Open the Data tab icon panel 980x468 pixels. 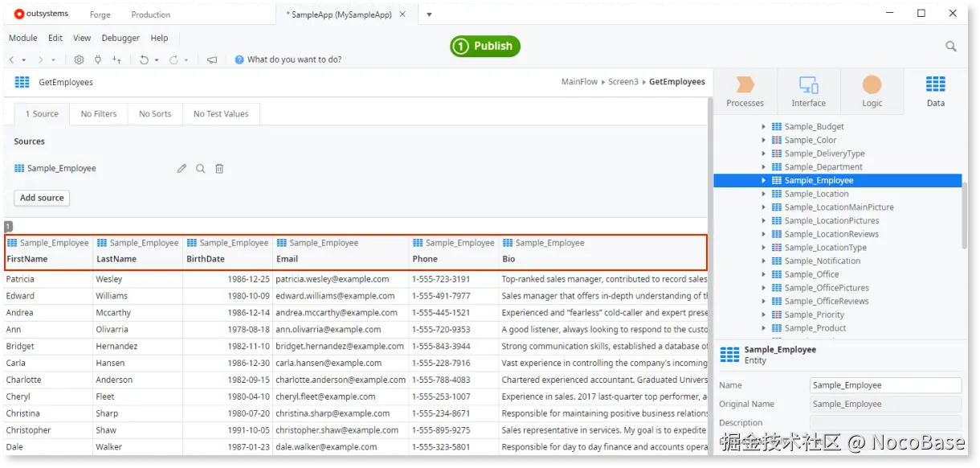click(x=935, y=91)
